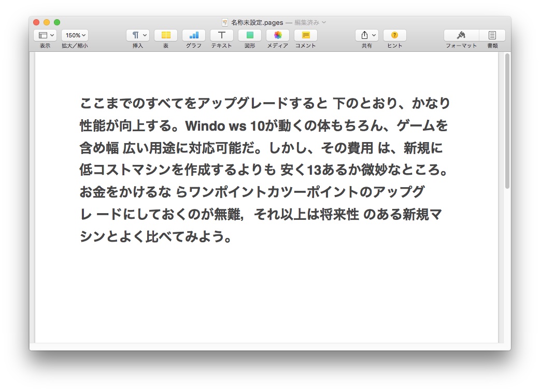This screenshot has width=540, height=392.
Task: Click in the line starting 低コストマシン
Action: (x=263, y=170)
